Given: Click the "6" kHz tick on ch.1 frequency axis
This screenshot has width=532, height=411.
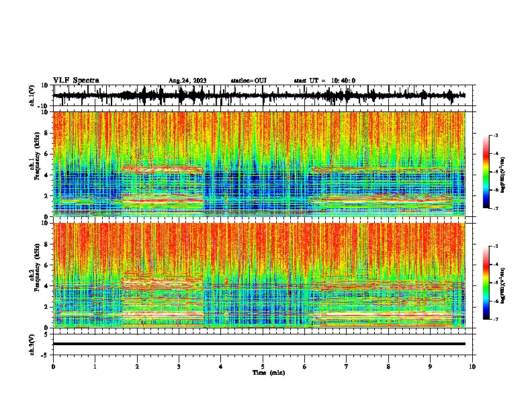Looking at the screenshot, I should pos(46,154).
